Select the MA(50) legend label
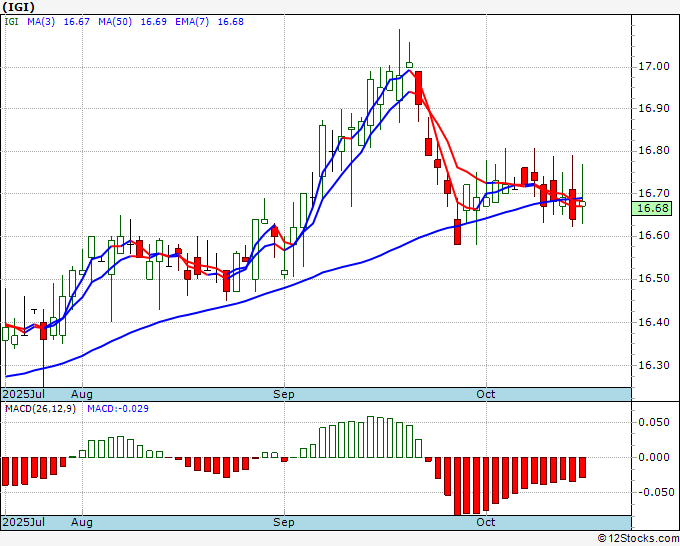680x546 pixels. click(115, 22)
